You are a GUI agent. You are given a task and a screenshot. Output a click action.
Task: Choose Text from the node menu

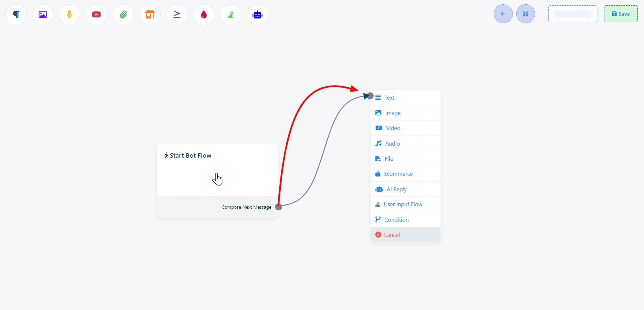[389, 98]
